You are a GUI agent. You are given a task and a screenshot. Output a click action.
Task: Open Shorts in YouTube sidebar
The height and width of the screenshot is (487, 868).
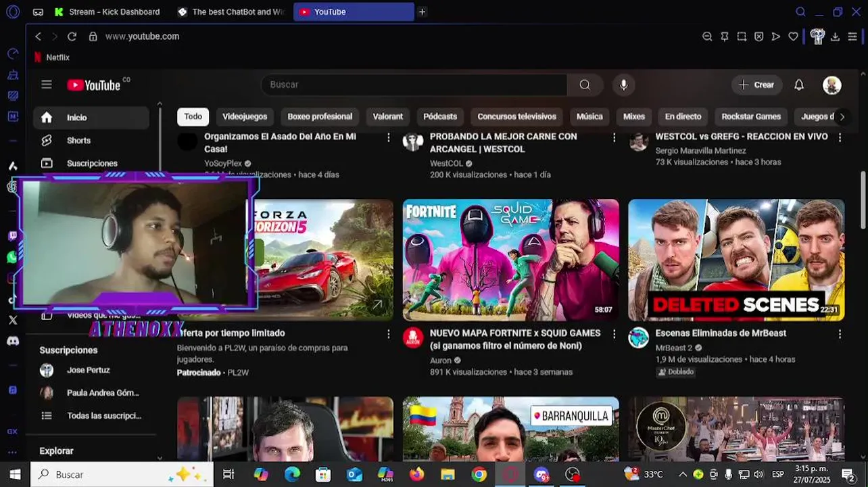91,141
